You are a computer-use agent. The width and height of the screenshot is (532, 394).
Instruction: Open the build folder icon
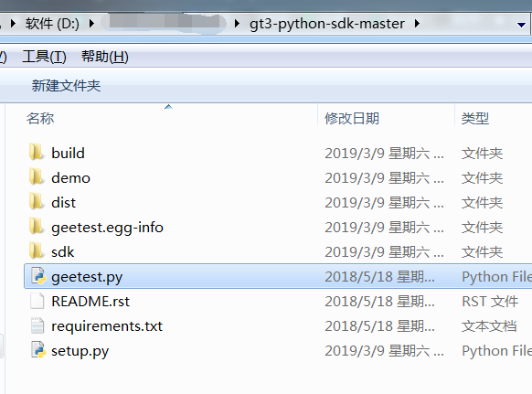[x=37, y=152]
